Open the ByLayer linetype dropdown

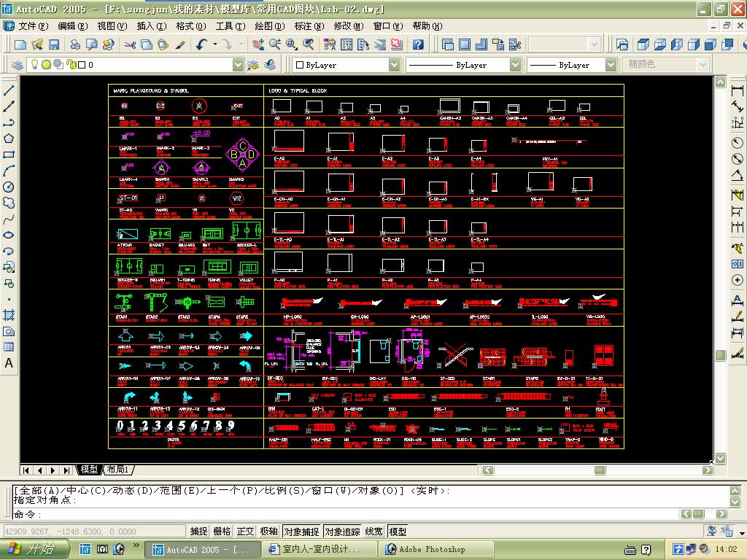(x=515, y=65)
